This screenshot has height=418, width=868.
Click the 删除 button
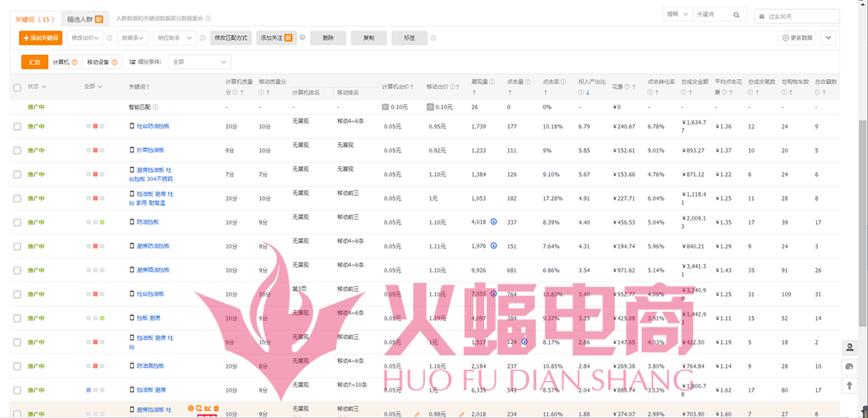328,38
